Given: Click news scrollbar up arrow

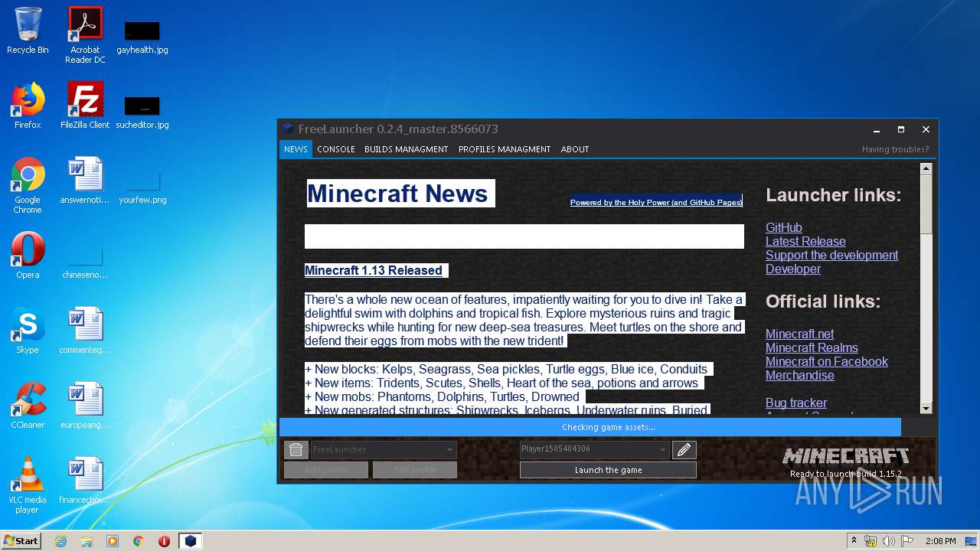Looking at the screenshot, I should [x=926, y=169].
